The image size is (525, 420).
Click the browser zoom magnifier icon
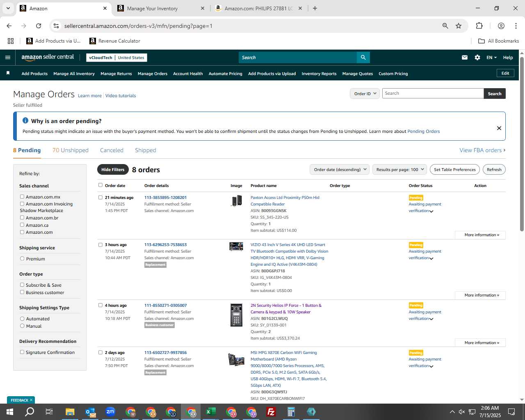point(445,26)
